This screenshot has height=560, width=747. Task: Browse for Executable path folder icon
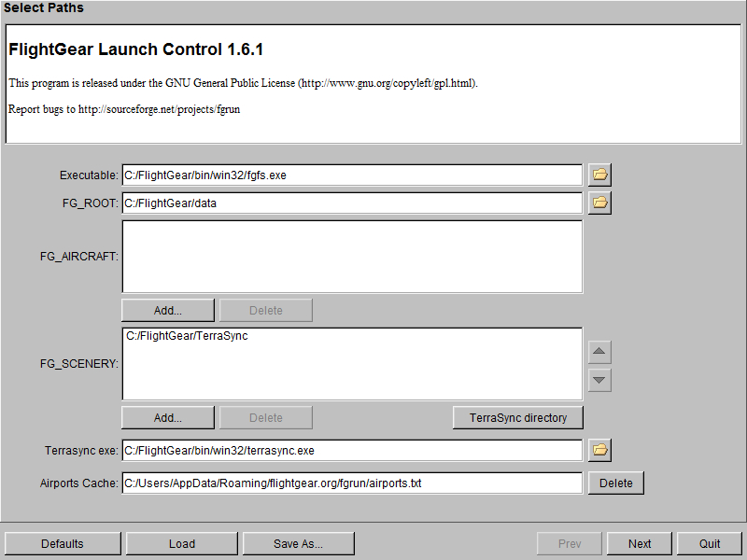[599, 175]
